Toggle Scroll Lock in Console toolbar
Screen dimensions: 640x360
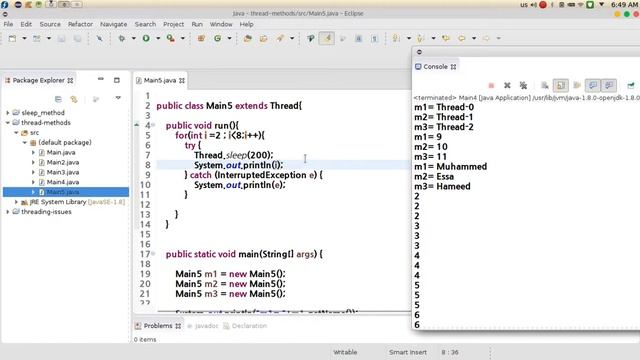pyautogui.click(x=561, y=85)
